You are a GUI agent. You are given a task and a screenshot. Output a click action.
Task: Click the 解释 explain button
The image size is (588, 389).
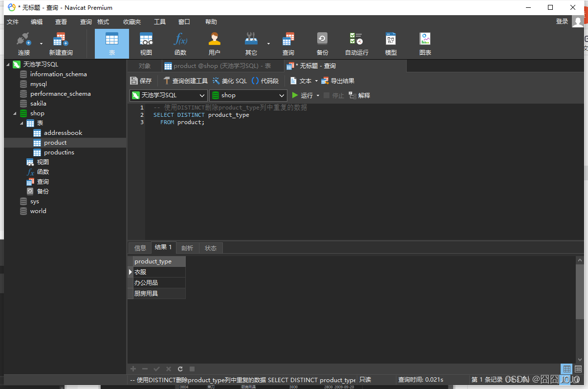[359, 95]
